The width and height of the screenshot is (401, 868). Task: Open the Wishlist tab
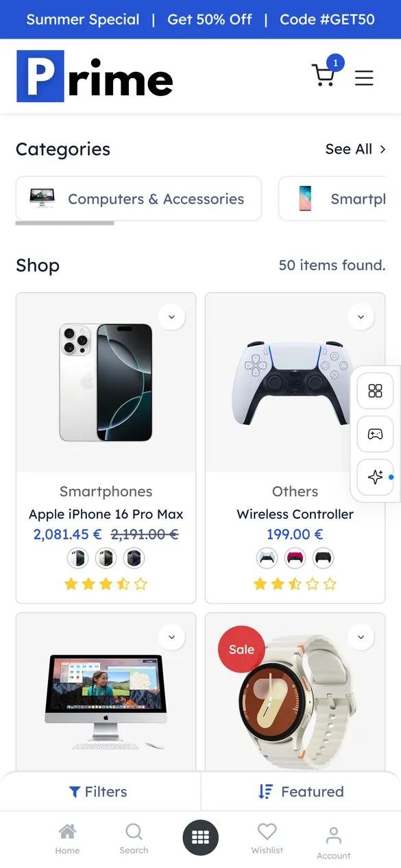(267, 839)
